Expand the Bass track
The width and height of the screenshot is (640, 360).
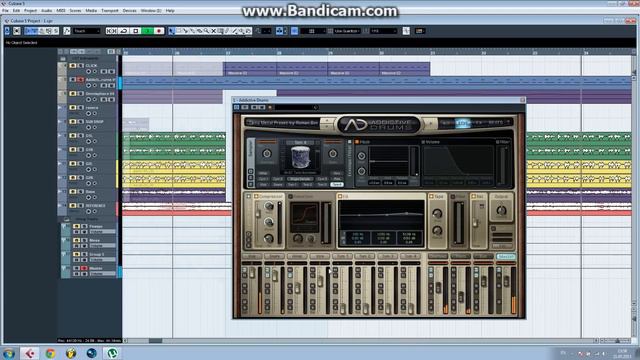[60, 191]
